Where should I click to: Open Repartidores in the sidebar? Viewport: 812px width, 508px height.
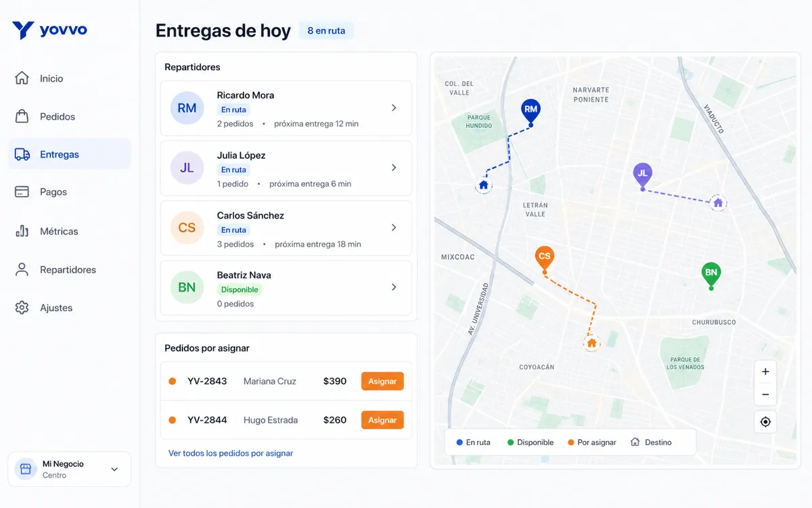(x=69, y=269)
